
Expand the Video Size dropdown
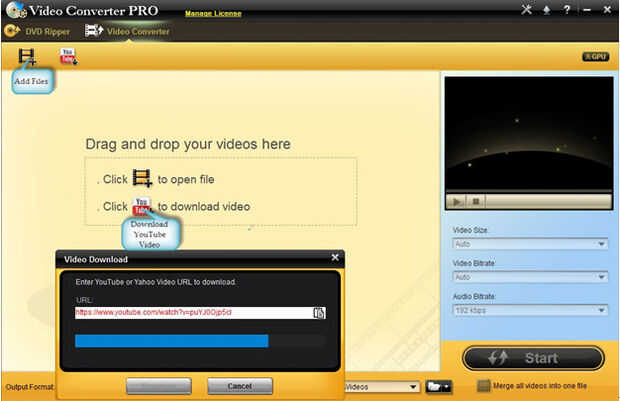(x=529, y=244)
